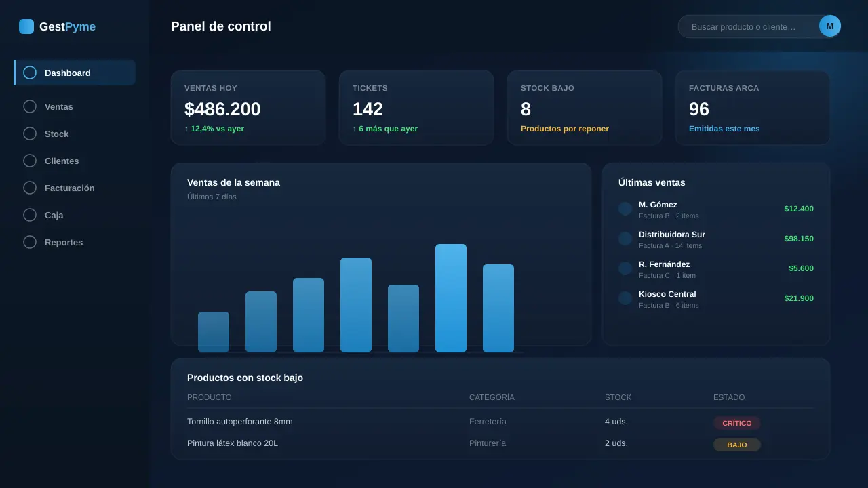Click the Pinturería category cell
The width and height of the screenshot is (868, 488).
click(x=488, y=443)
